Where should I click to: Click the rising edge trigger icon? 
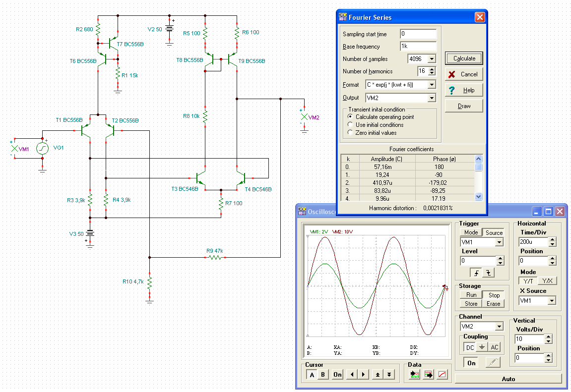tap(476, 273)
